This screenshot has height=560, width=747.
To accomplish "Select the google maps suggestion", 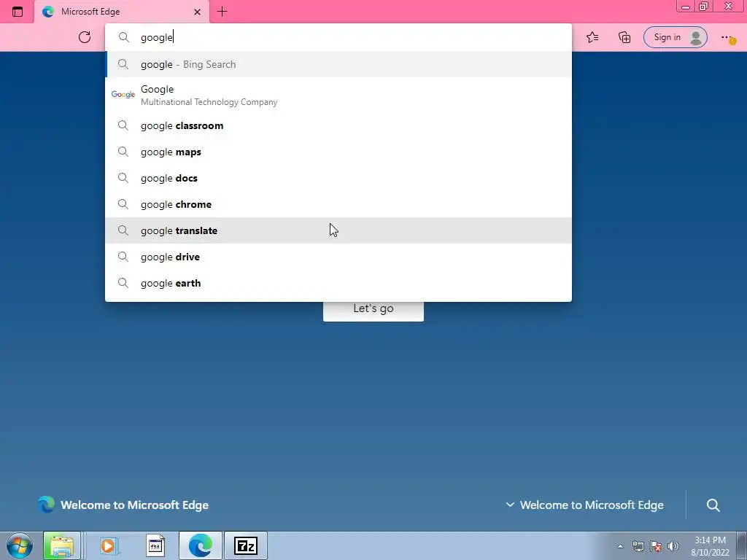I will (338, 152).
